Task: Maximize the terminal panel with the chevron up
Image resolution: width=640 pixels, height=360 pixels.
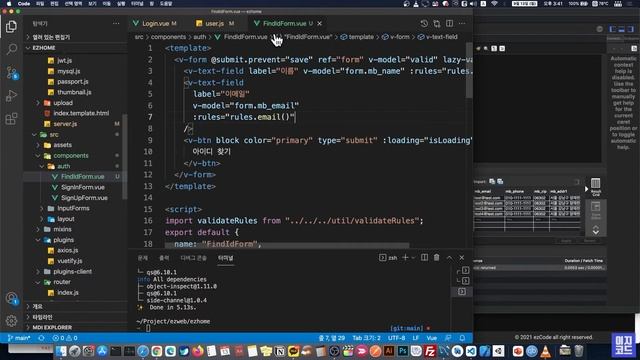Action: (x=449, y=258)
